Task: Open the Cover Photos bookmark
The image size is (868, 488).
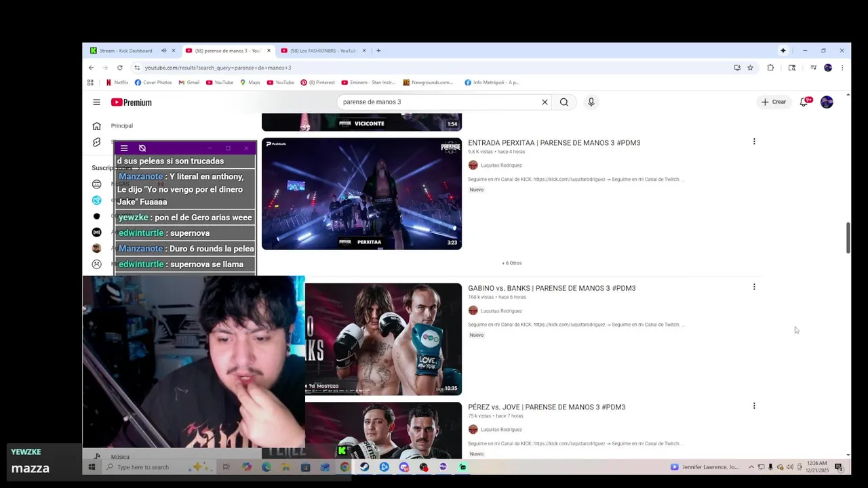Action: 153,83
